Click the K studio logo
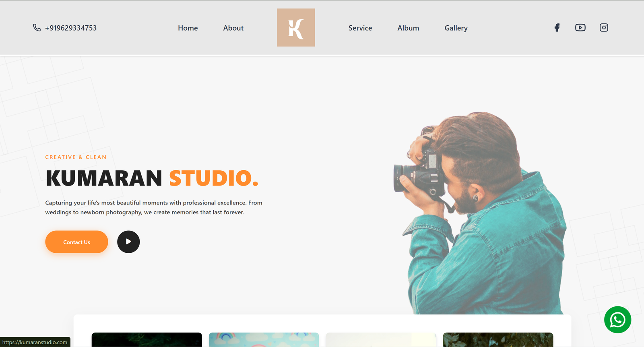Viewport: 644px width, 347px height. tap(296, 27)
